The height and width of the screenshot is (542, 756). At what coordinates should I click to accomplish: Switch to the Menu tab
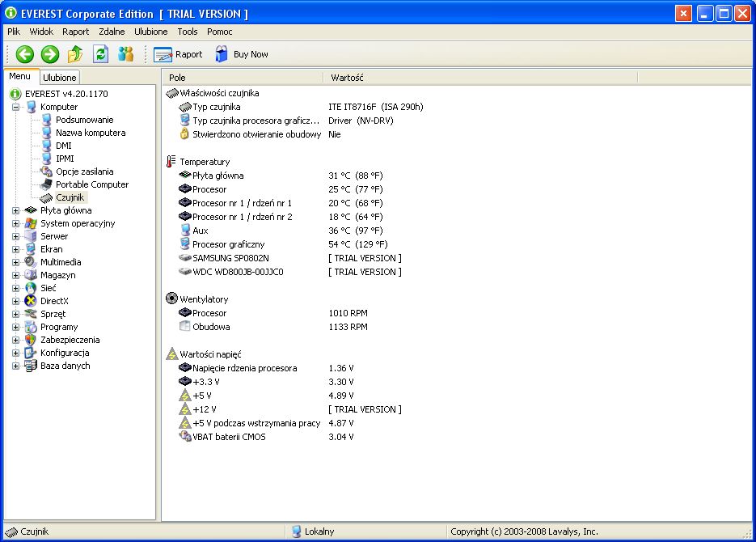tap(19, 77)
